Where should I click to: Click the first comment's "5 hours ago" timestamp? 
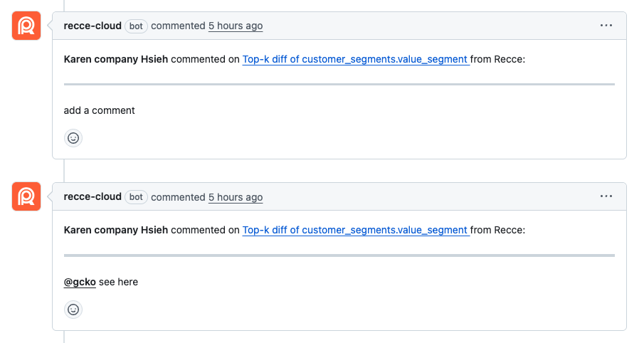tap(236, 26)
